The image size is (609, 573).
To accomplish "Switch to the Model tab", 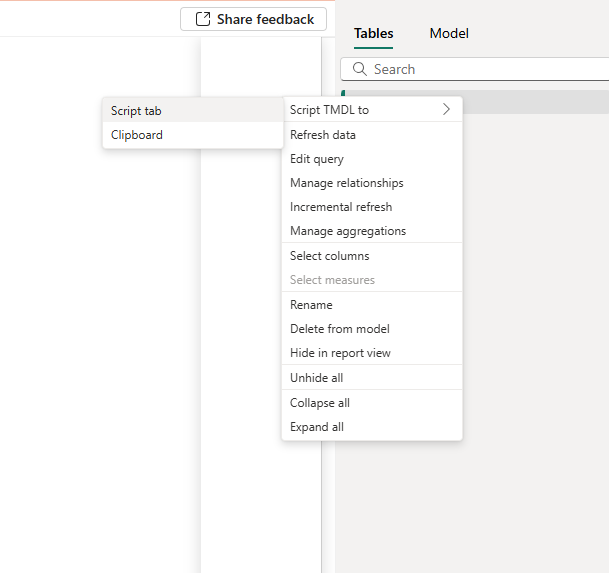I will pos(449,33).
